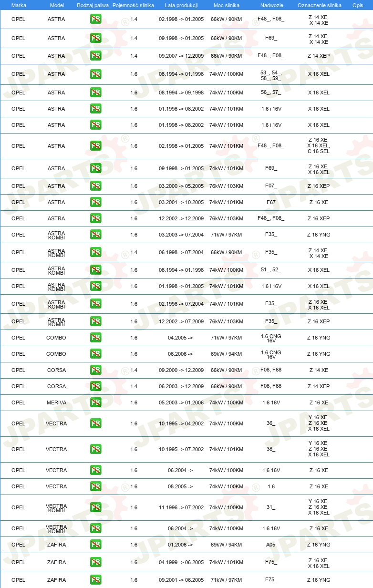Click the fuel icon for Vectra Kombi 06.2004 row

95,528
